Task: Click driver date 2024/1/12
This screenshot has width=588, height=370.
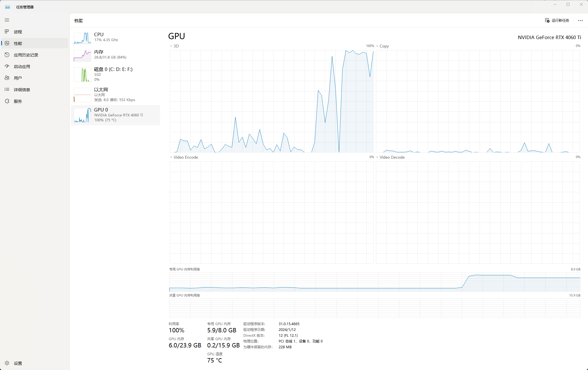Action: (x=287, y=330)
